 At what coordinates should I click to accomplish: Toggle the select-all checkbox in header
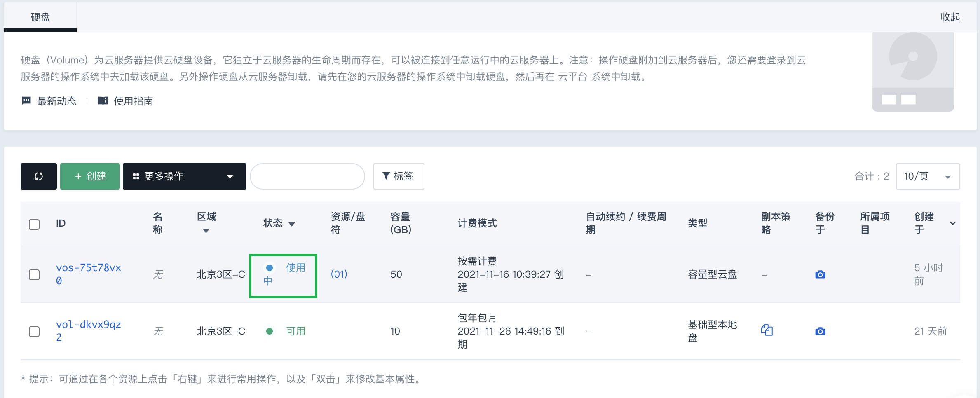point(34,225)
